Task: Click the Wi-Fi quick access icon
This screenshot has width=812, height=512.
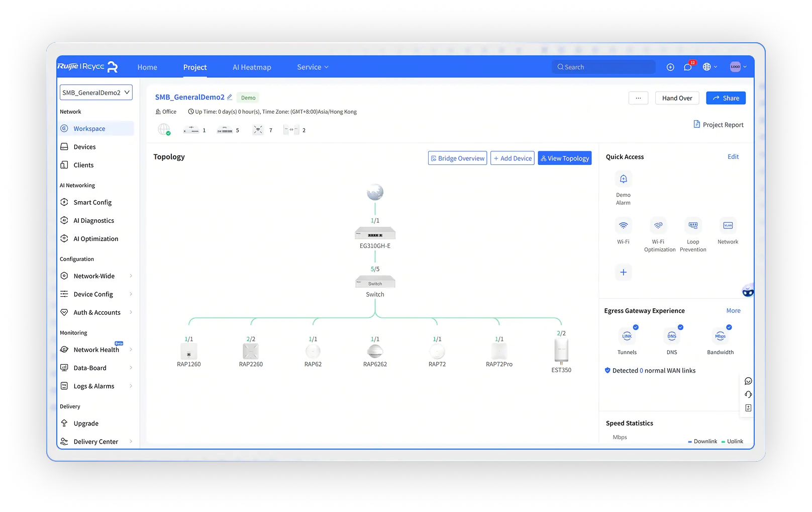Action: (623, 226)
